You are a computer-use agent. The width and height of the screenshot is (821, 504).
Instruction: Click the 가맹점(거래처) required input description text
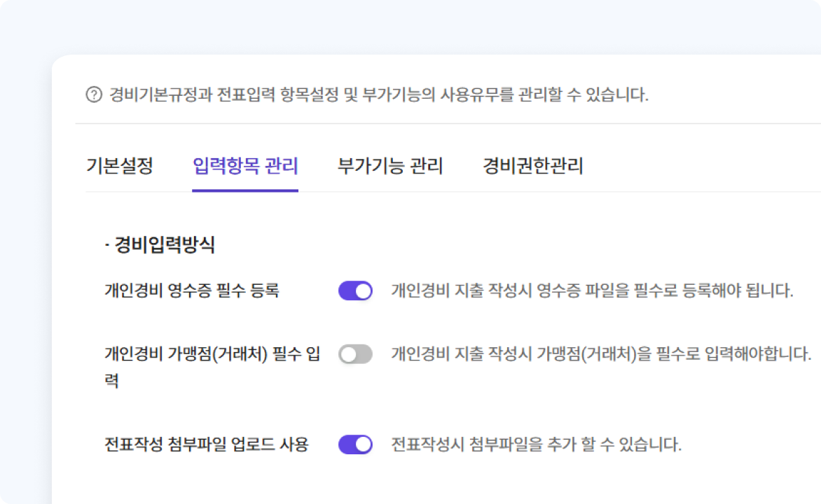(x=601, y=354)
